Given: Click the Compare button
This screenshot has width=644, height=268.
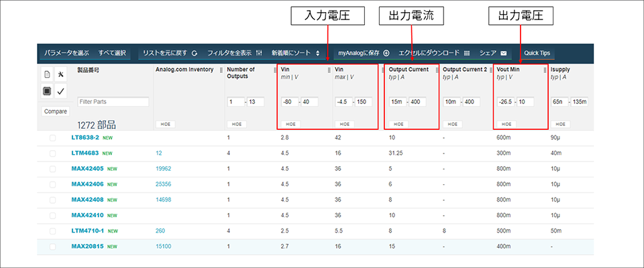Looking at the screenshot, I should [56, 112].
